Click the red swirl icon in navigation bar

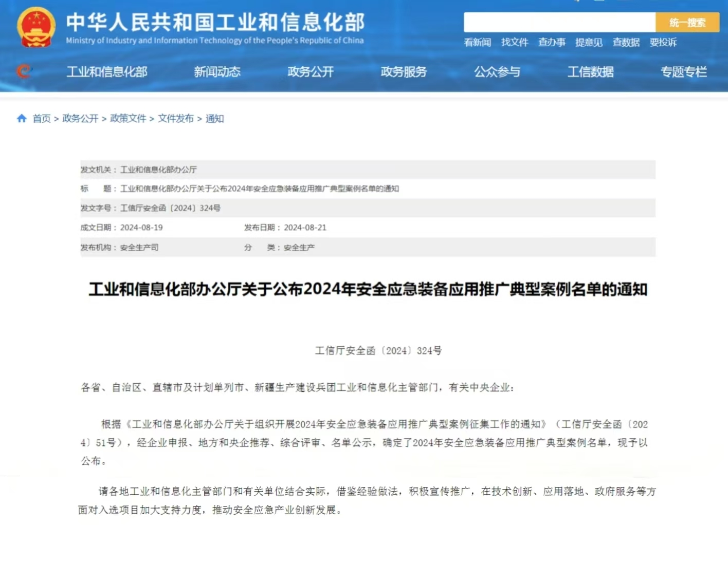[x=24, y=71]
